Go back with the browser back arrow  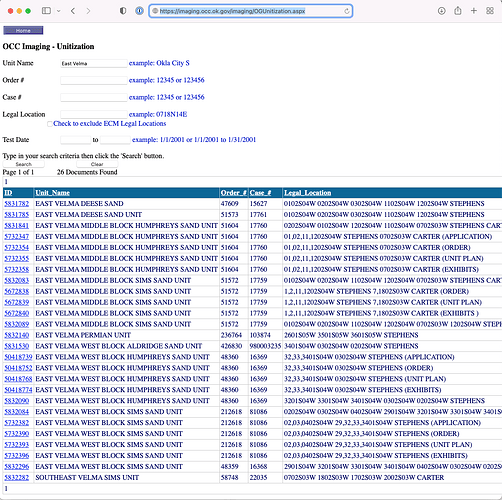(73, 11)
